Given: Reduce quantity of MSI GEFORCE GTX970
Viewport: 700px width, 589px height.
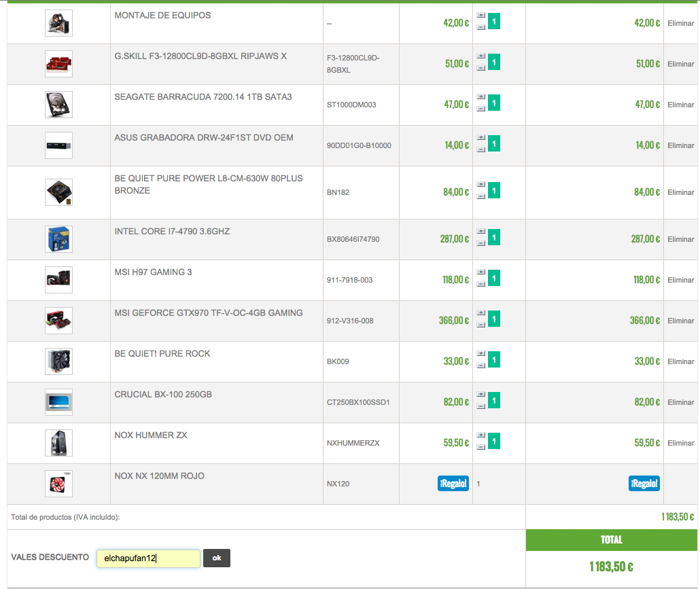Looking at the screenshot, I should (480, 325).
